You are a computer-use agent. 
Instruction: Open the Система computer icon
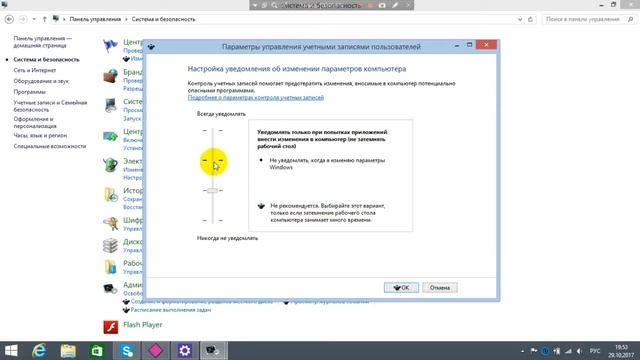[110, 105]
